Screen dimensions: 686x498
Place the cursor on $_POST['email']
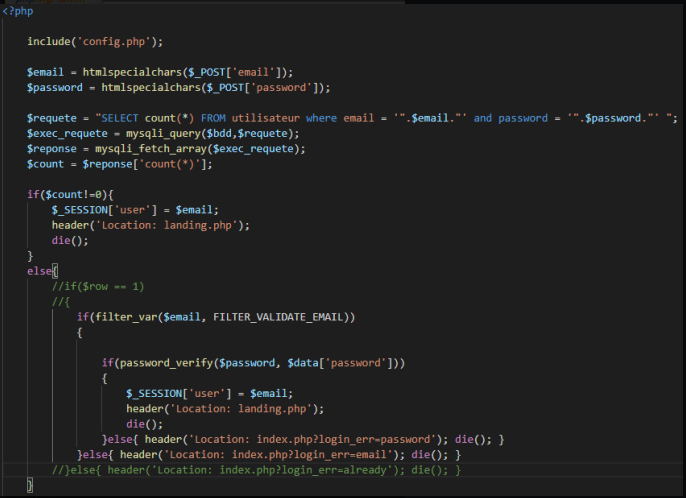pyautogui.click(x=234, y=72)
